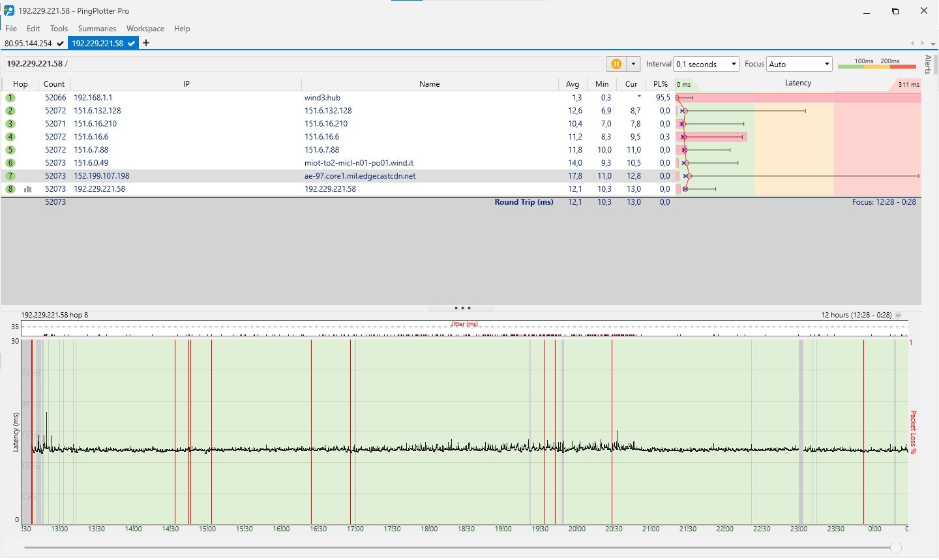Open the Summaries menu
939x560 pixels.
pos(97,29)
